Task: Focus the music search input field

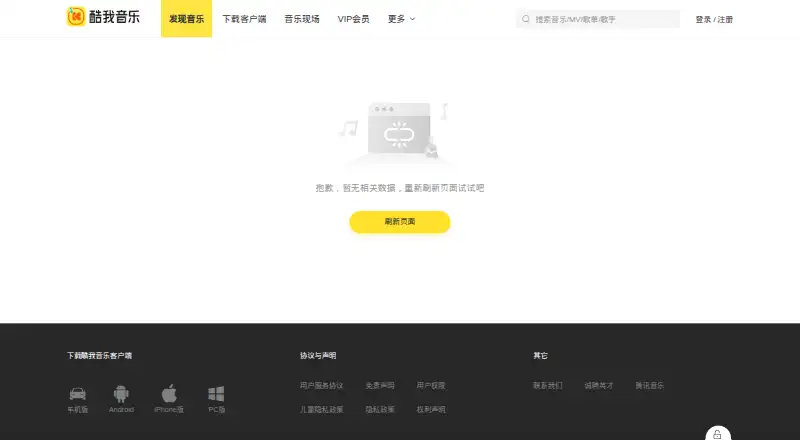Action: point(598,19)
